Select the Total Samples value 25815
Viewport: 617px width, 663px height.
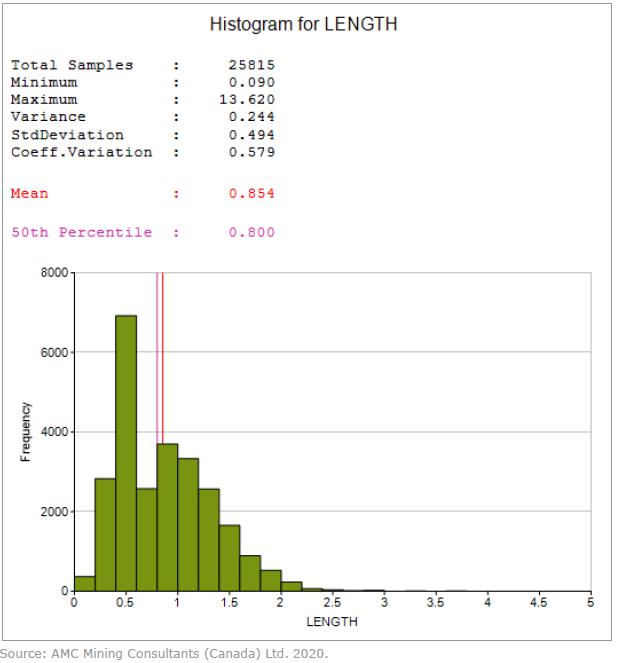251,66
